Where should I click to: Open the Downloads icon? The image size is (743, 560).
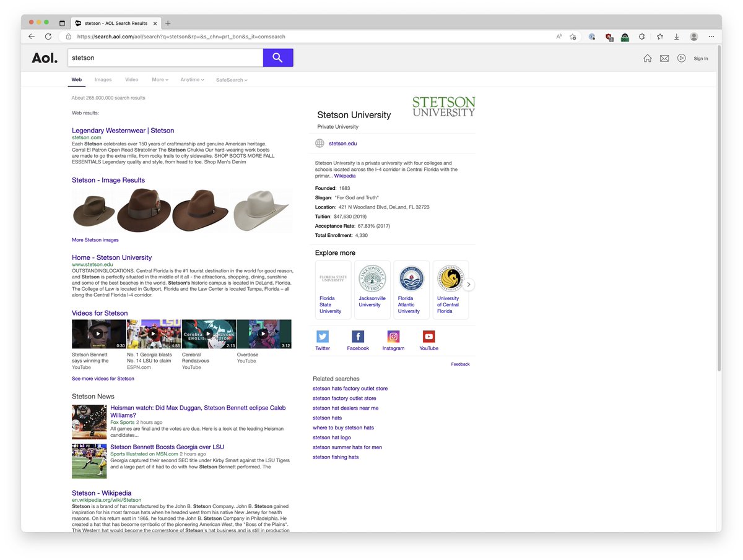coord(677,37)
